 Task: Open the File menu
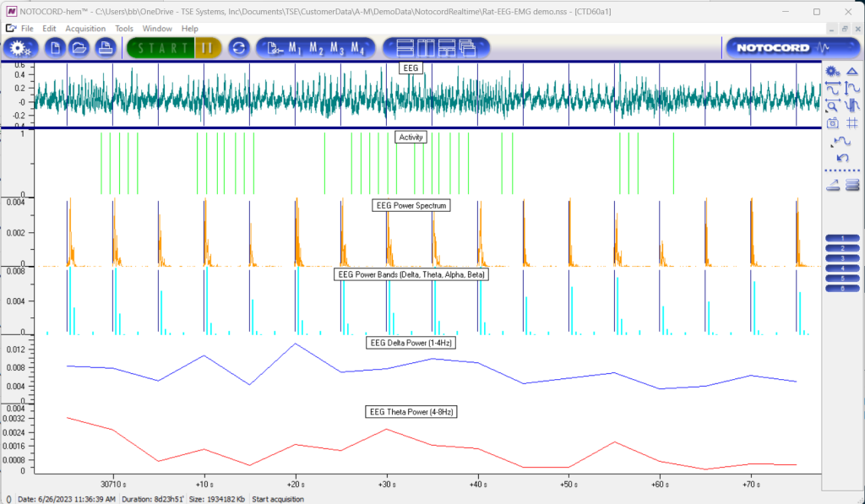pyautogui.click(x=27, y=29)
